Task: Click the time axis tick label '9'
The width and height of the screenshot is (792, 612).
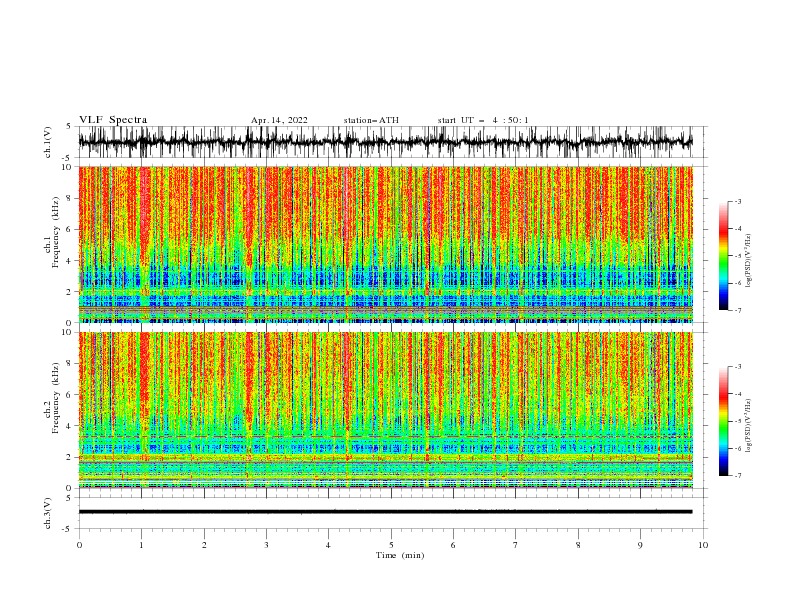Action: click(640, 545)
